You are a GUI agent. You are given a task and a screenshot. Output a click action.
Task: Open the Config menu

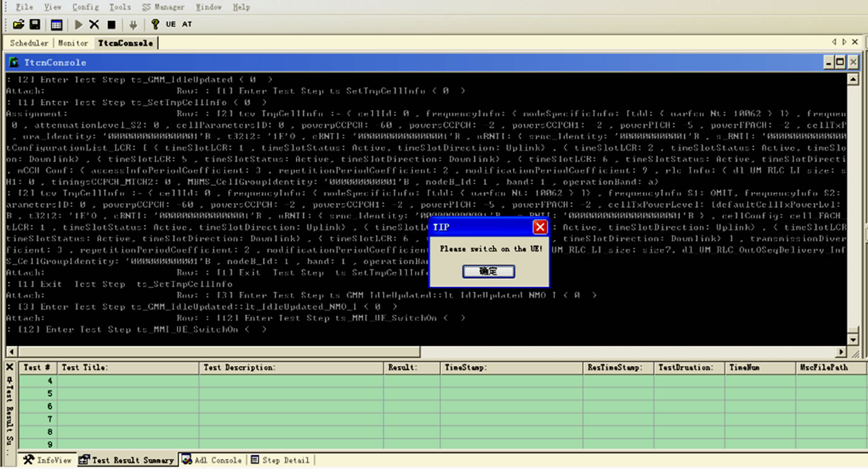click(85, 7)
